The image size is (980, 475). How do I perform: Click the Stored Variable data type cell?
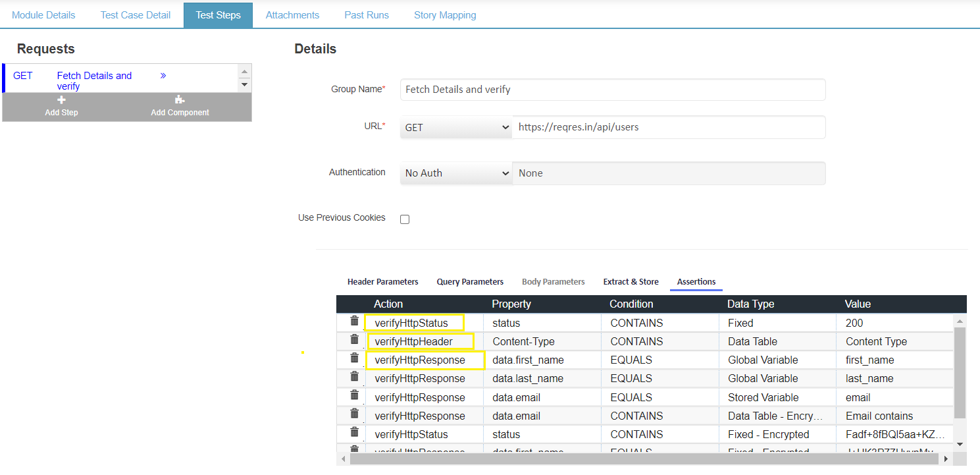click(x=778, y=397)
